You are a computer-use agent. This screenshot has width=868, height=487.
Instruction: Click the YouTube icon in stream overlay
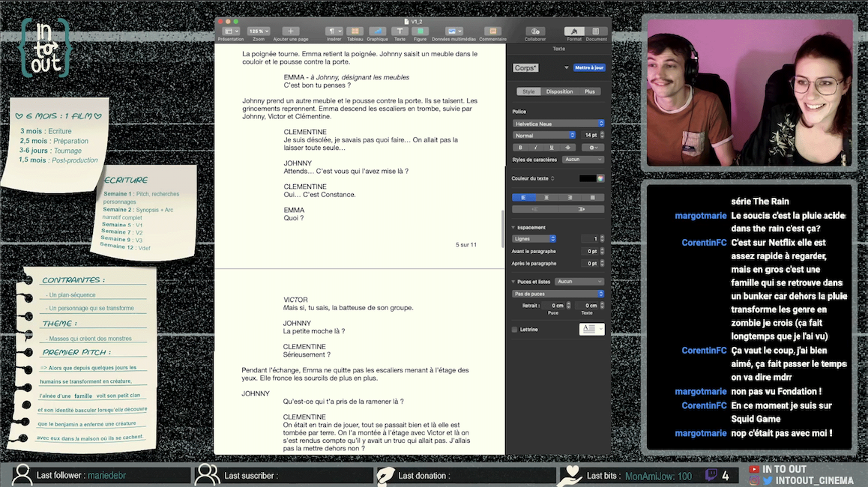tap(754, 469)
